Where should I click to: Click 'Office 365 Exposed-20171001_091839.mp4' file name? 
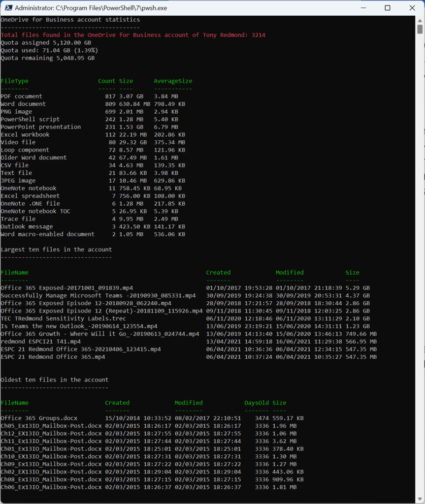click(x=66, y=288)
